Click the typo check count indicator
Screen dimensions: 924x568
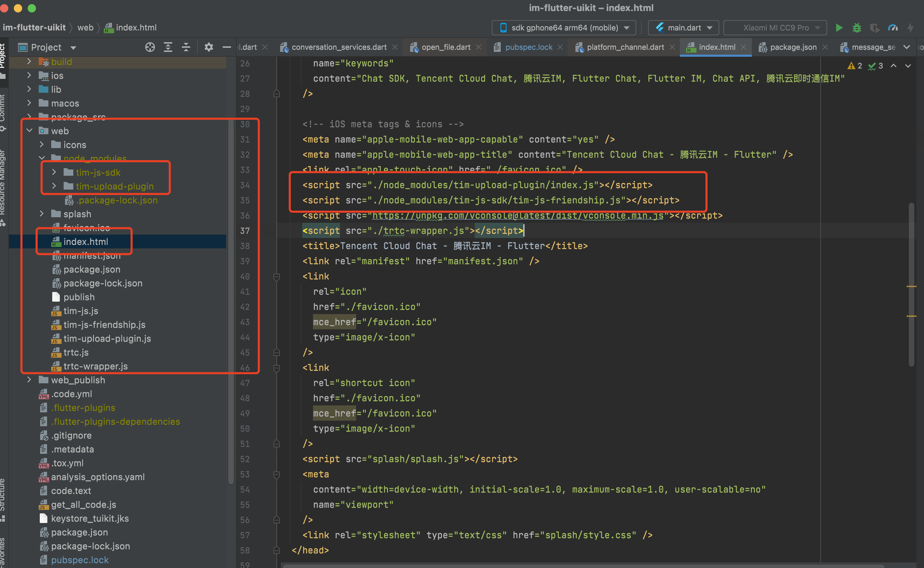[875, 66]
